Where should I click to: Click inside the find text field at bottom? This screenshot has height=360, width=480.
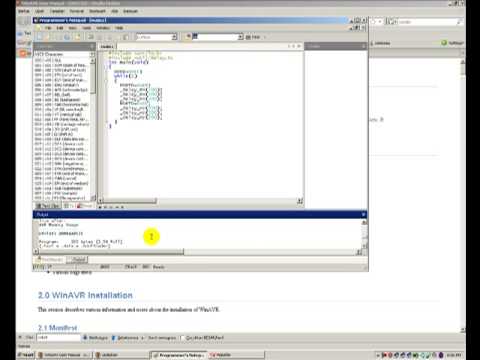click(58, 338)
